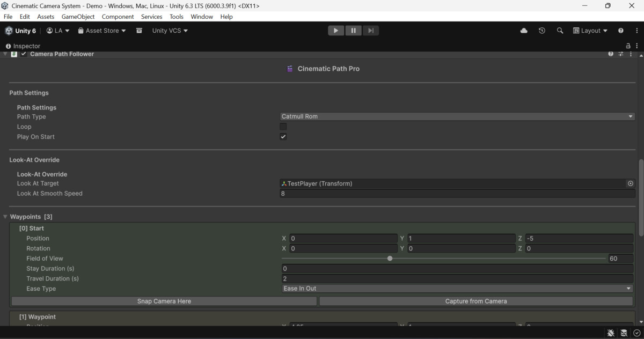Open the Unity VCS dropdown
644x339 pixels.
coord(170,31)
